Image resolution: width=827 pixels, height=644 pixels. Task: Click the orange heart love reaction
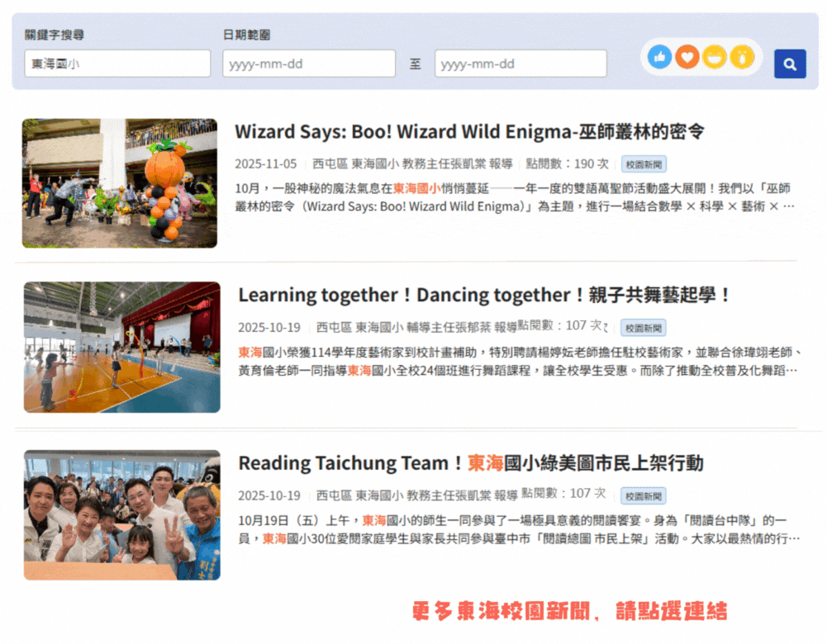[x=687, y=57]
